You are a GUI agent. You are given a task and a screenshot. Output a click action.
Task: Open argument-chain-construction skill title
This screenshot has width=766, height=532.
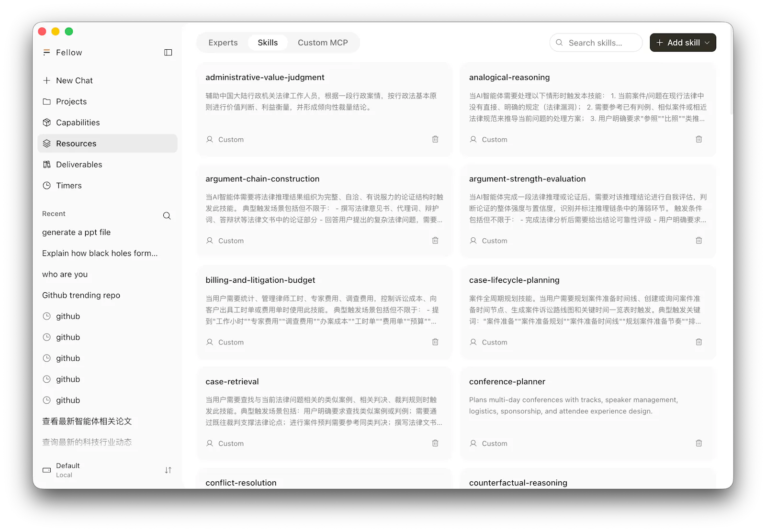point(262,179)
